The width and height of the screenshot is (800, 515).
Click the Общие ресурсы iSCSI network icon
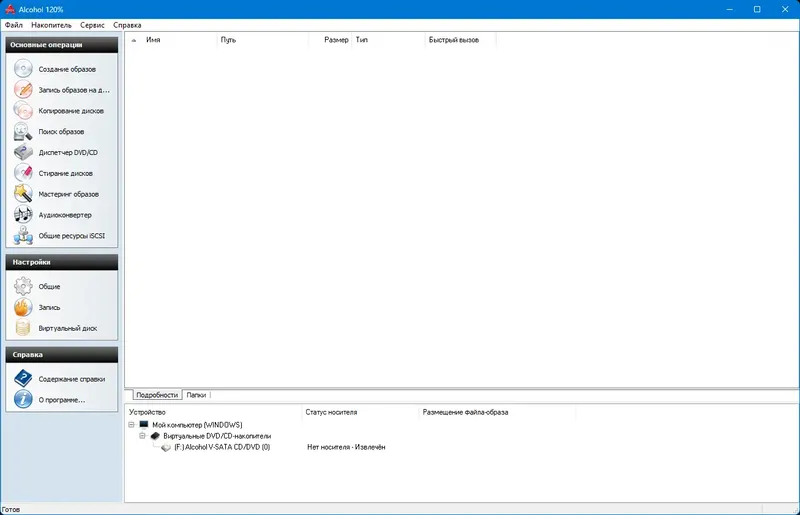tap(23, 236)
